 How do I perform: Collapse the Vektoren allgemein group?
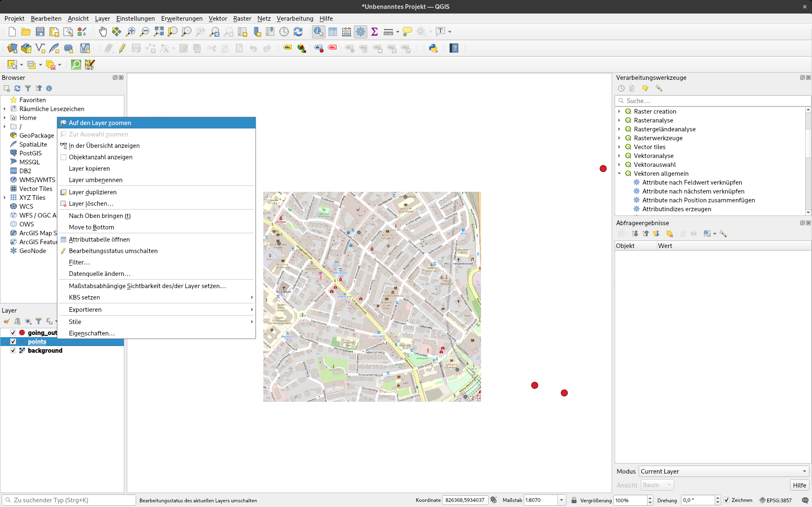pyautogui.click(x=619, y=174)
